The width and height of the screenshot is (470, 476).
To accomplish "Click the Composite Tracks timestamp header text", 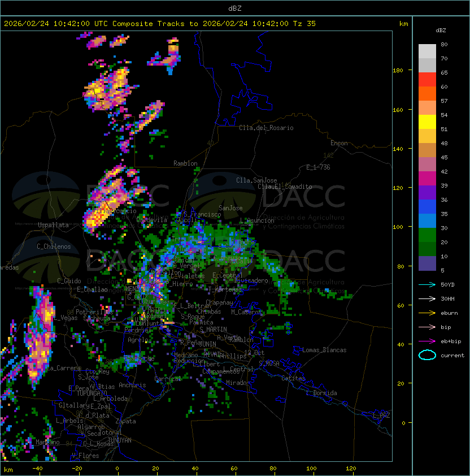I will click(160, 23).
